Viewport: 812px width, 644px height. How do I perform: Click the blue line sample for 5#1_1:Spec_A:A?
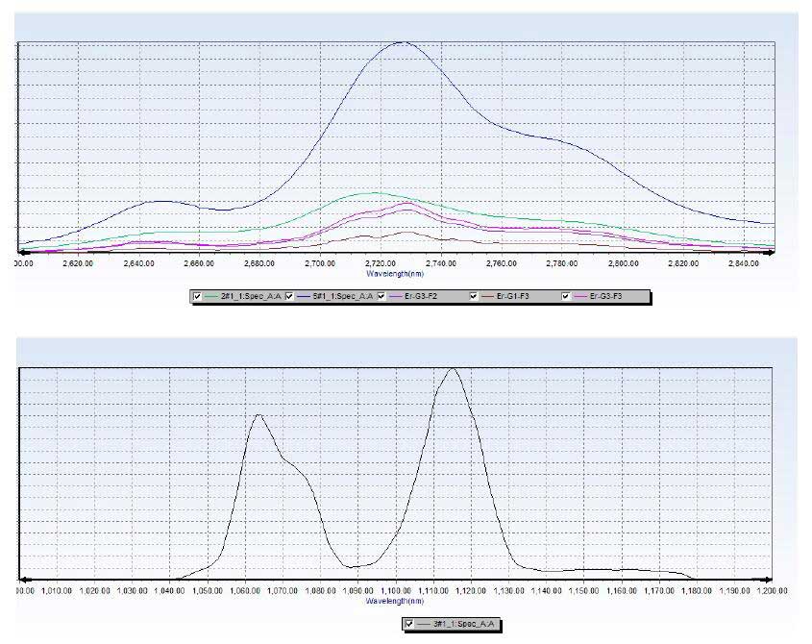303,296
